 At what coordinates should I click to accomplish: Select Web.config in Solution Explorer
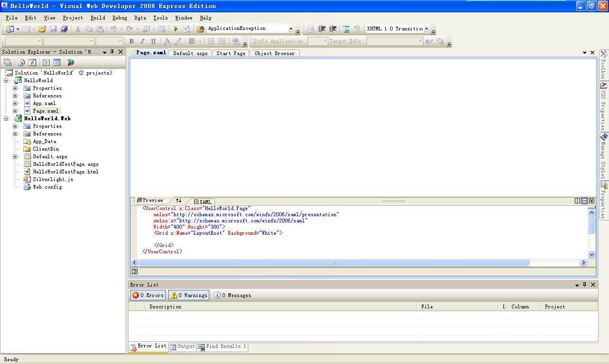pos(47,187)
